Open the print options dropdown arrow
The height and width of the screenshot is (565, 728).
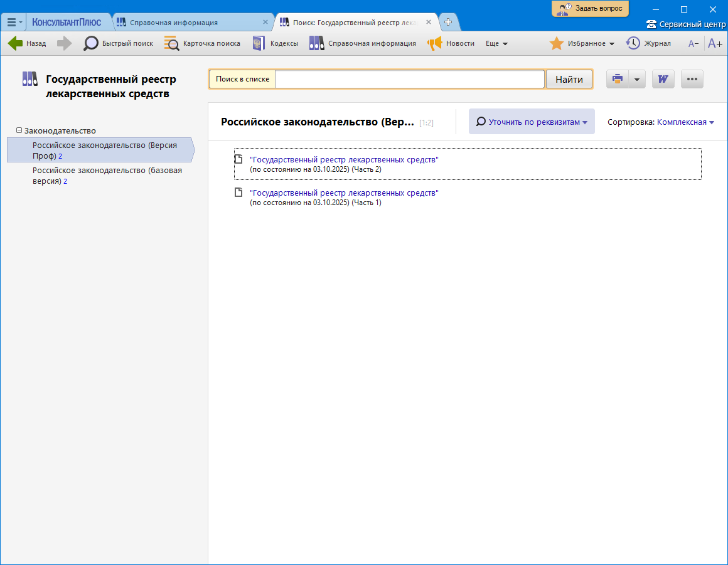pos(636,79)
